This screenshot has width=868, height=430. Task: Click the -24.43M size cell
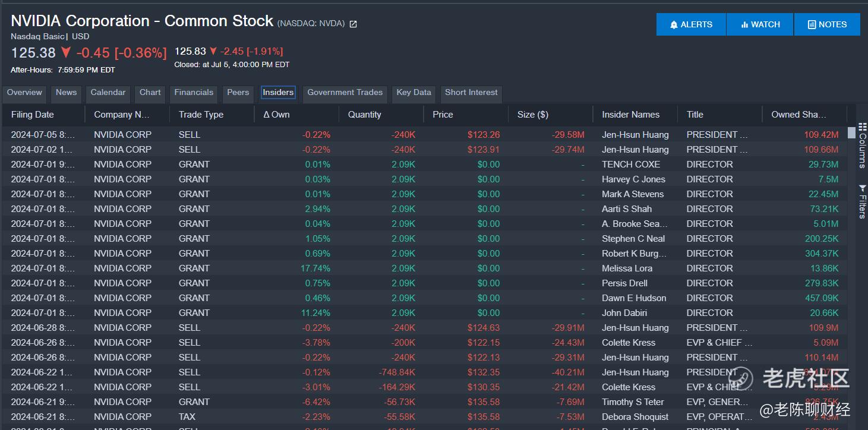[568, 343]
